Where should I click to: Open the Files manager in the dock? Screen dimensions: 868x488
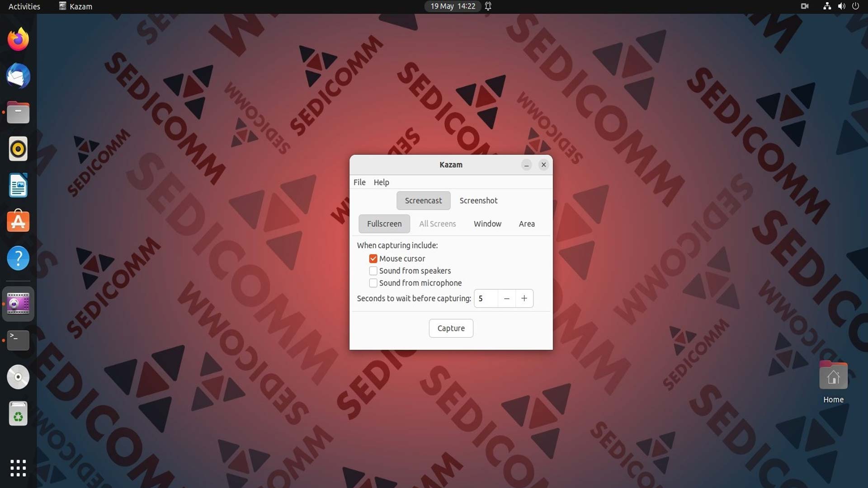pos(18,113)
